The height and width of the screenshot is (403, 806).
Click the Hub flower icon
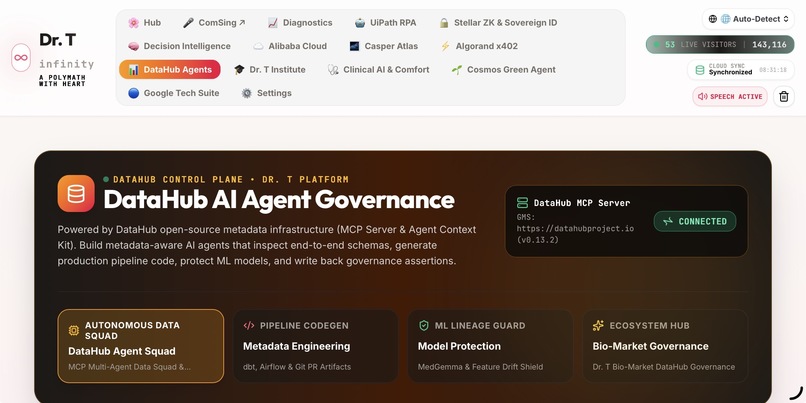[x=134, y=23]
